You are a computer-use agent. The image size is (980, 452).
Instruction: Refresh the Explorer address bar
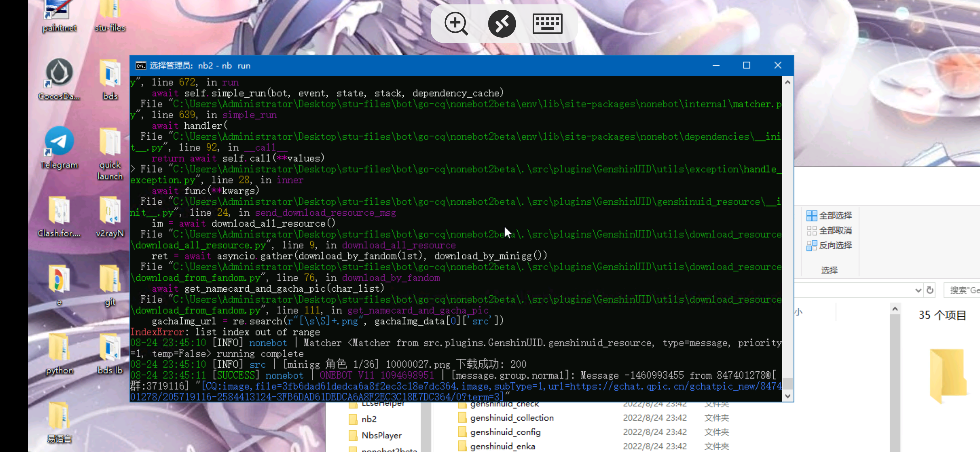930,290
